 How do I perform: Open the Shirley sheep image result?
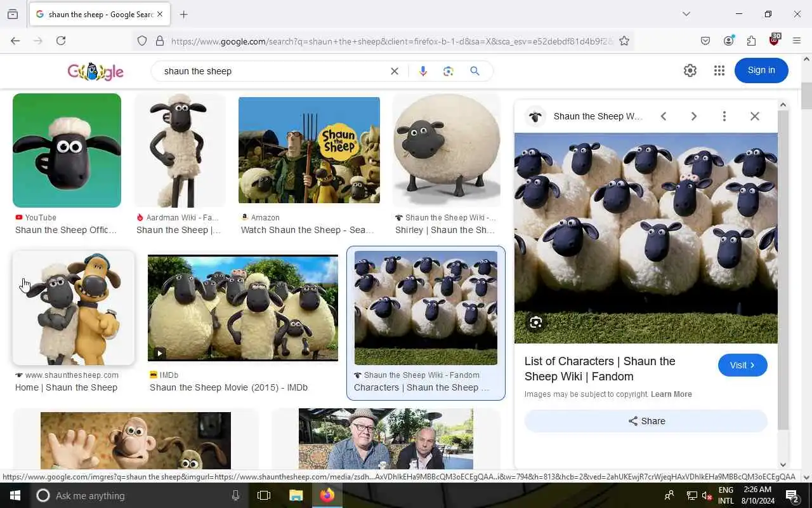[447, 150]
